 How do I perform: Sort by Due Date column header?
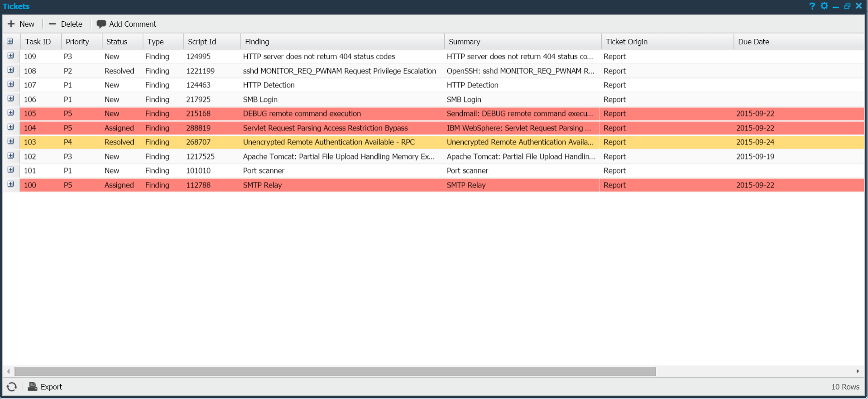coord(753,42)
